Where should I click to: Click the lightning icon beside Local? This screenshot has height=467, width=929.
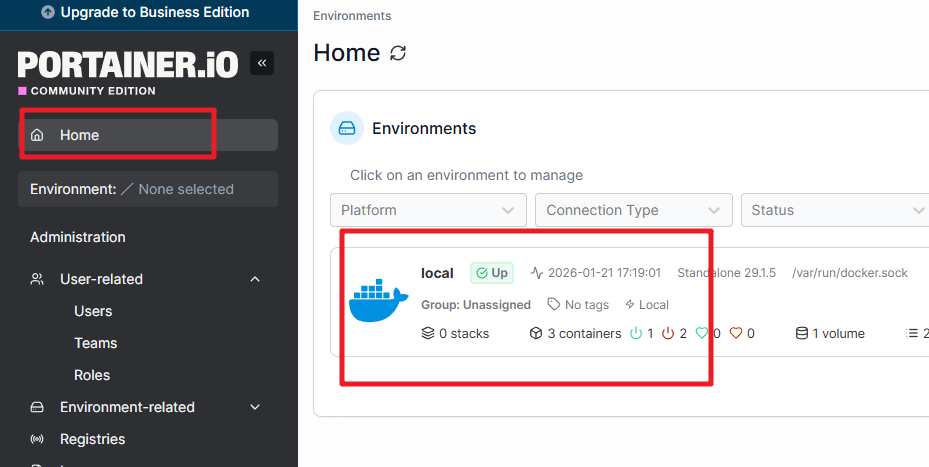[630, 305]
